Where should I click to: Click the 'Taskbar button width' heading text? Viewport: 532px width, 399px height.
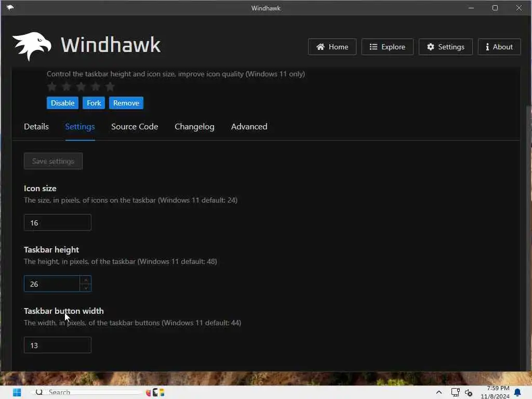[x=64, y=311]
